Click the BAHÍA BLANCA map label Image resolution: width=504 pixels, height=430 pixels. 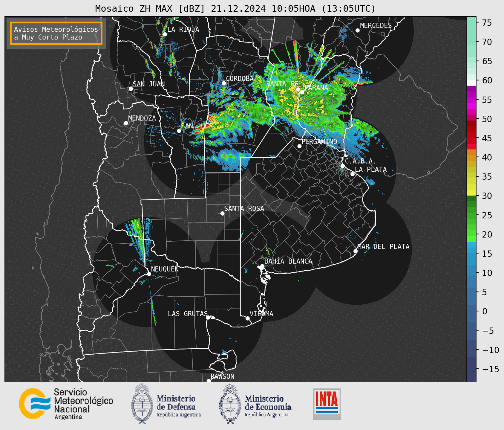point(288,261)
